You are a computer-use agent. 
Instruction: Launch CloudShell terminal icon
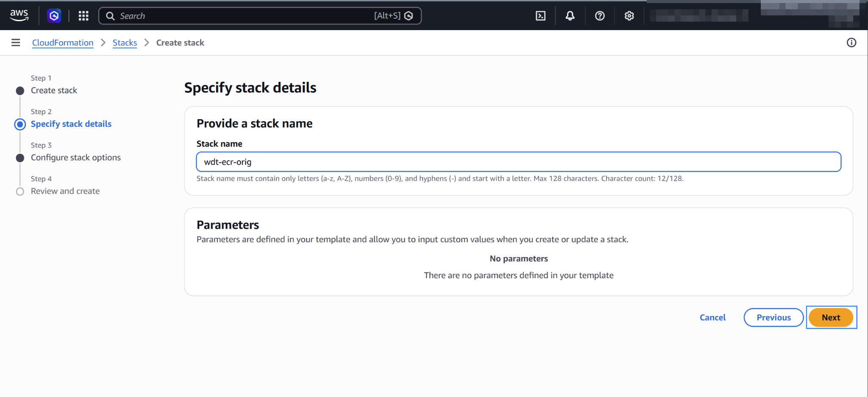coord(540,16)
